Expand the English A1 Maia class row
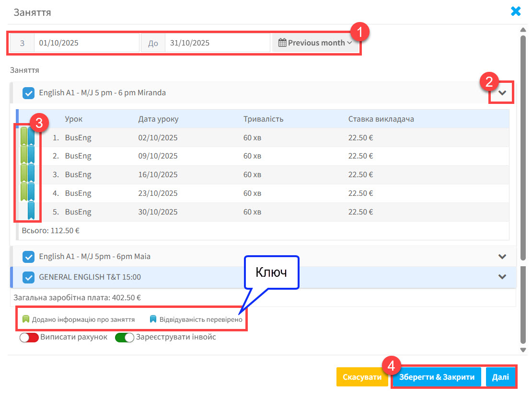532x396 pixels. click(x=502, y=257)
